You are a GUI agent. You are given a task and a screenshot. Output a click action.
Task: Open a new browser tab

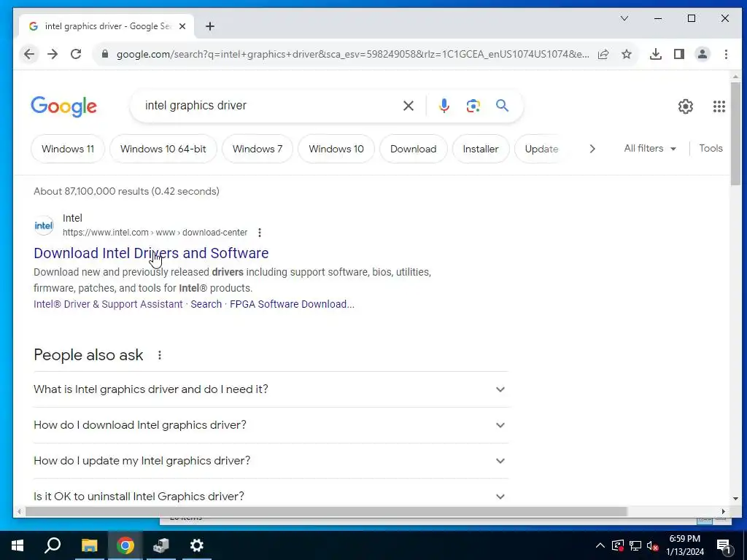[x=210, y=27]
